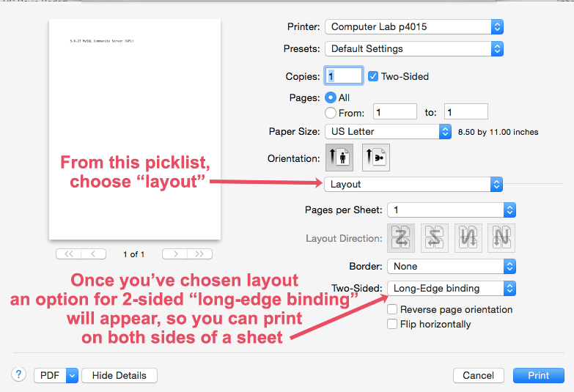Select landscape orientation icon
Screen dimensions: 574x392
click(x=375, y=157)
